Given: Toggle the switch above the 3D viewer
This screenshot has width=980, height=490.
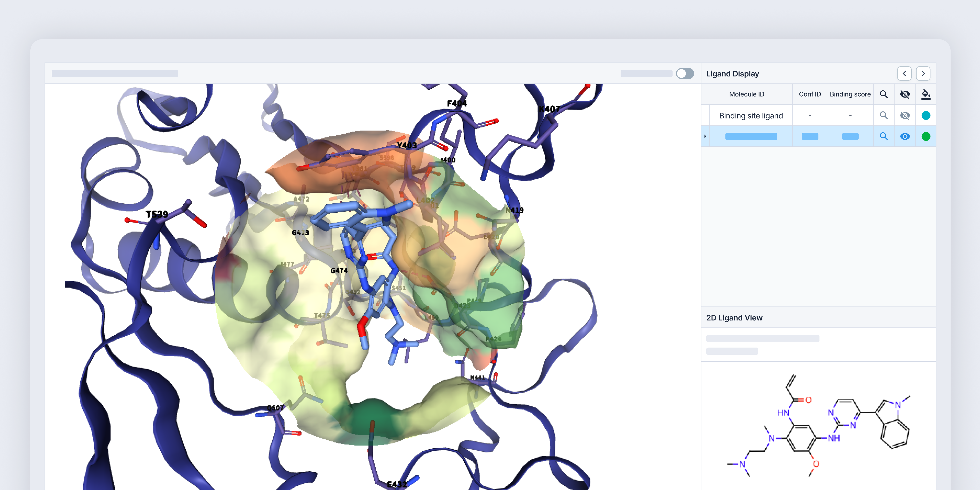Looking at the screenshot, I should coord(685,73).
